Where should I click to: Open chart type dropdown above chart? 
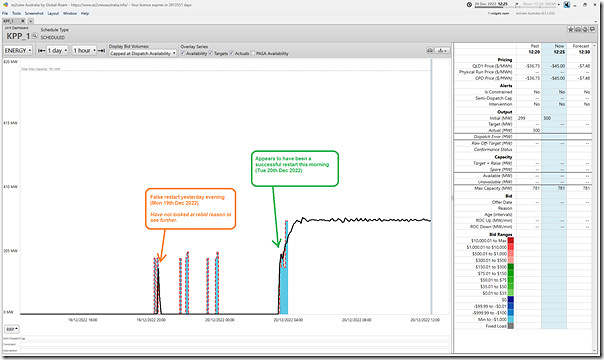pyautogui.click(x=442, y=51)
